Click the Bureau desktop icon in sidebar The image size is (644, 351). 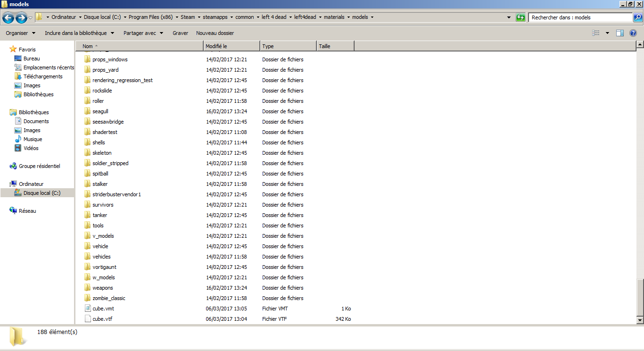click(18, 58)
